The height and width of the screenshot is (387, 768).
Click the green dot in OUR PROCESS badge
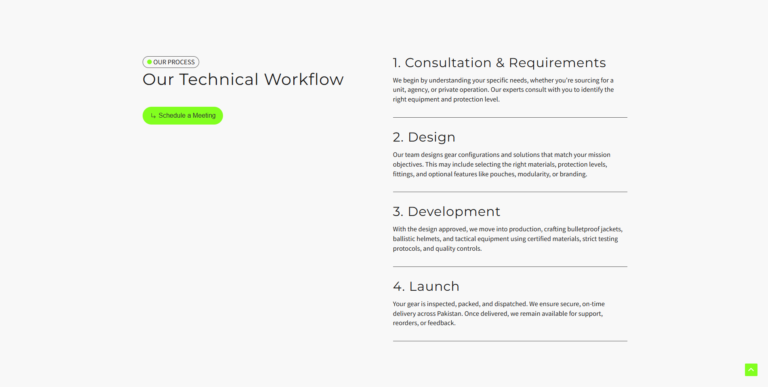coord(149,62)
